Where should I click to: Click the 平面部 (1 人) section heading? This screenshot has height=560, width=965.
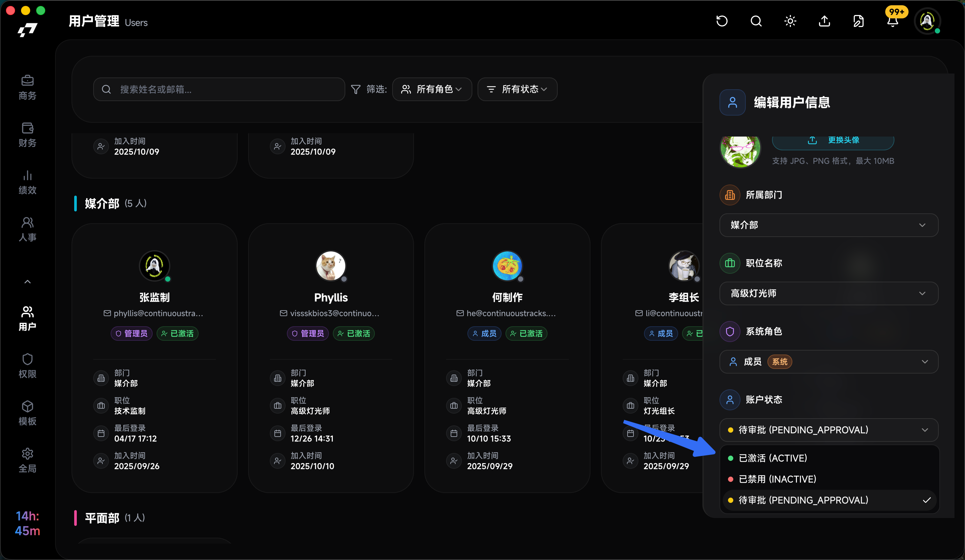[115, 518]
